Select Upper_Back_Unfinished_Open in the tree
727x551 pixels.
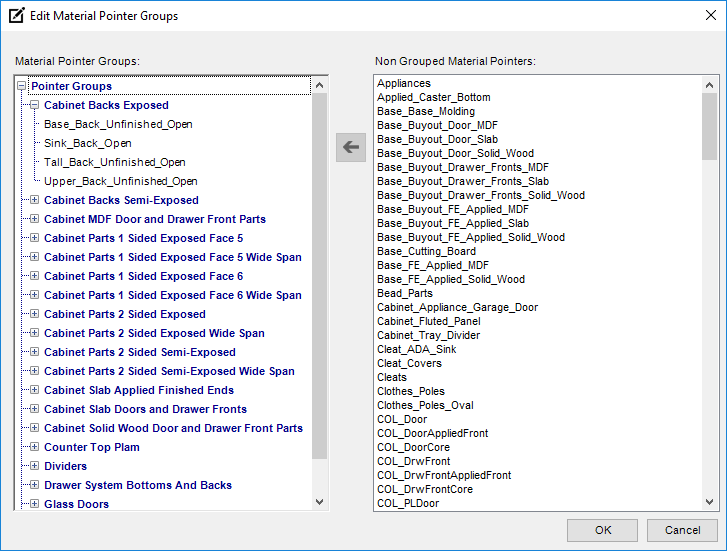120,181
